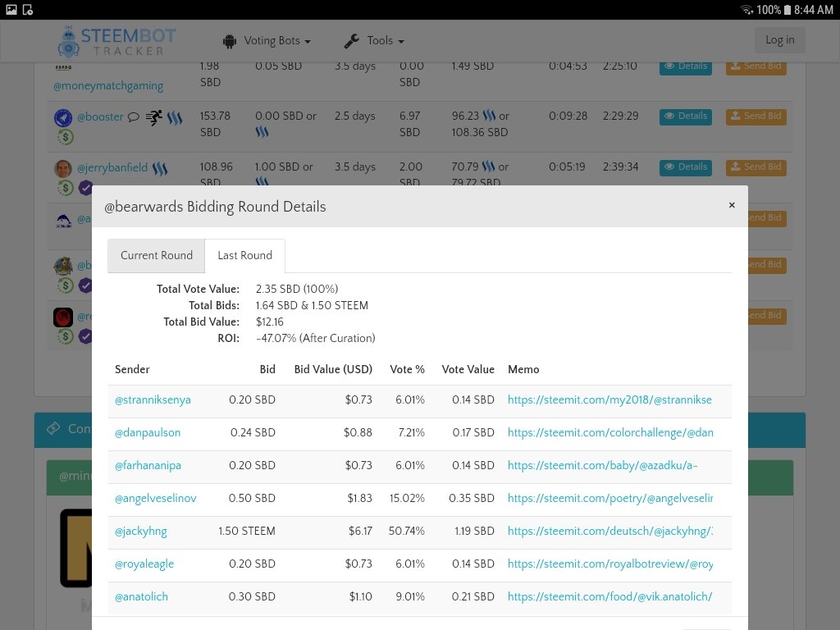Tap the screenshot notification icon in status bar
Image resolution: width=840 pixels, height=630 pixels.
(28, 10)
